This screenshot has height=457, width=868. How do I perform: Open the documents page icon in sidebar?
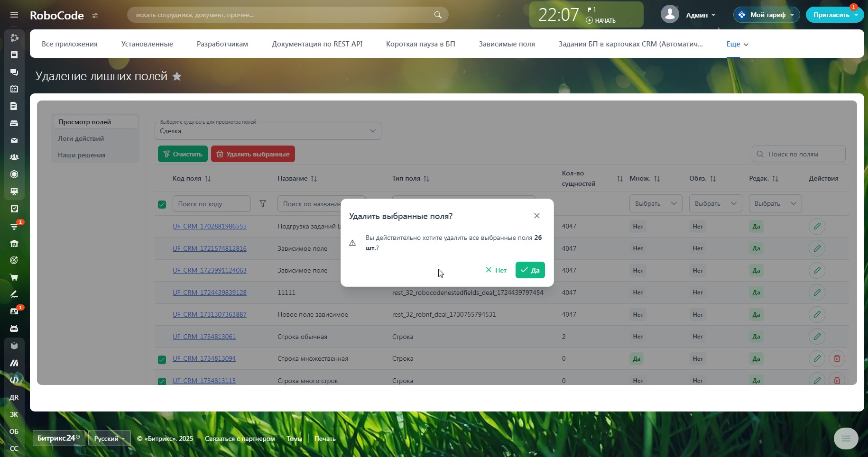pos(14,106)
